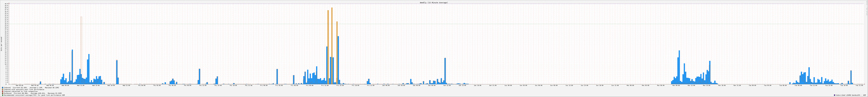Click the 'Weekly (15 Minute Average)' graph title
868x97 pixels.
(434, 2)
